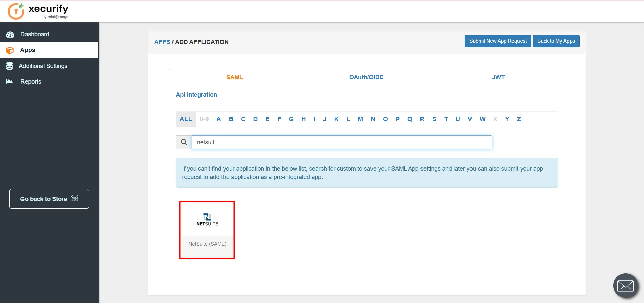
Task: Switch to the SAML tab
Action: 234,77
